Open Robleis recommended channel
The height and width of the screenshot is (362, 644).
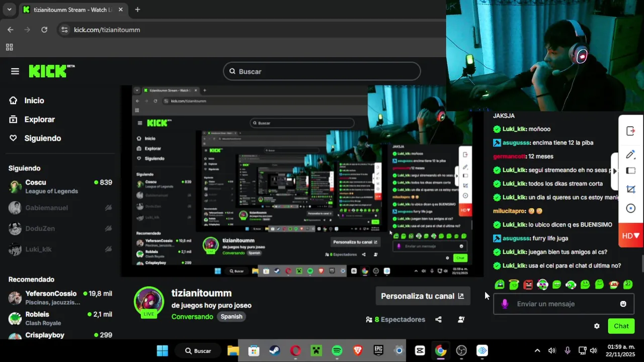[60, 318]
